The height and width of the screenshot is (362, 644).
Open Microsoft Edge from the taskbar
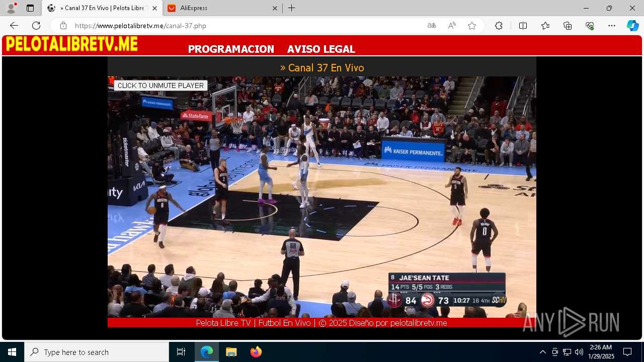207,352
